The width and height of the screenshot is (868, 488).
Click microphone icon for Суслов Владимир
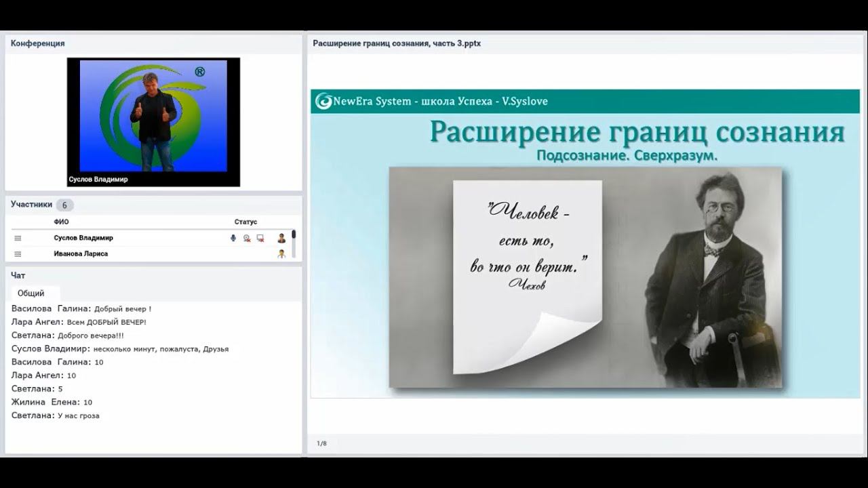[233, 238]
